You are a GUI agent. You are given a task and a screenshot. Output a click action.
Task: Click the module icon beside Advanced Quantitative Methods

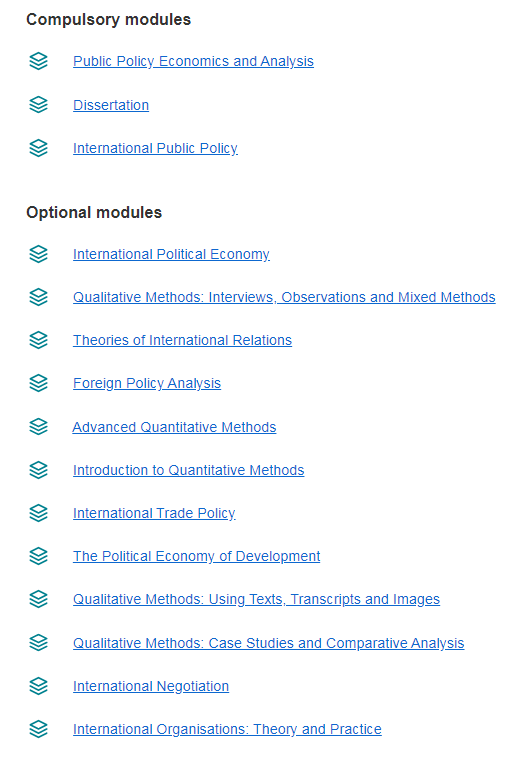click(x=38, y=426)
